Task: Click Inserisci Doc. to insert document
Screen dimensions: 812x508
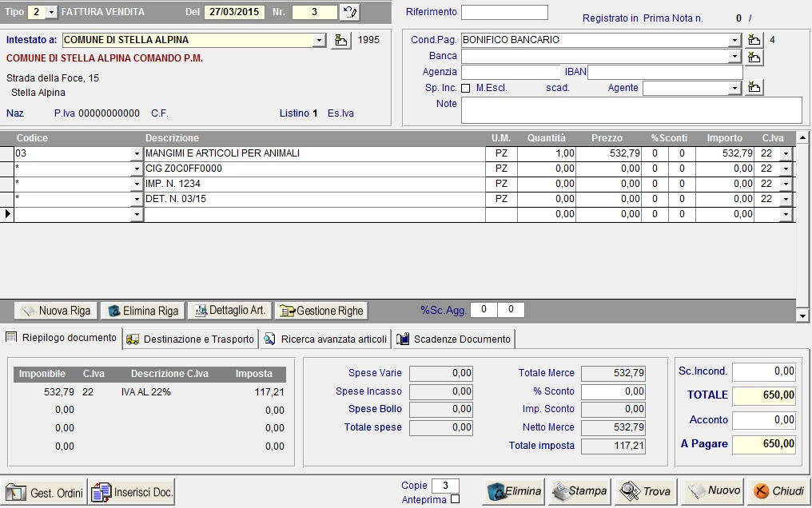Action: [132, 492]
